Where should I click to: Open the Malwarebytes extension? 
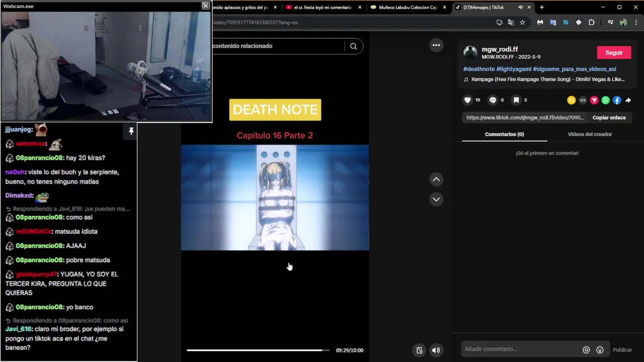click(x=540, y=23)
